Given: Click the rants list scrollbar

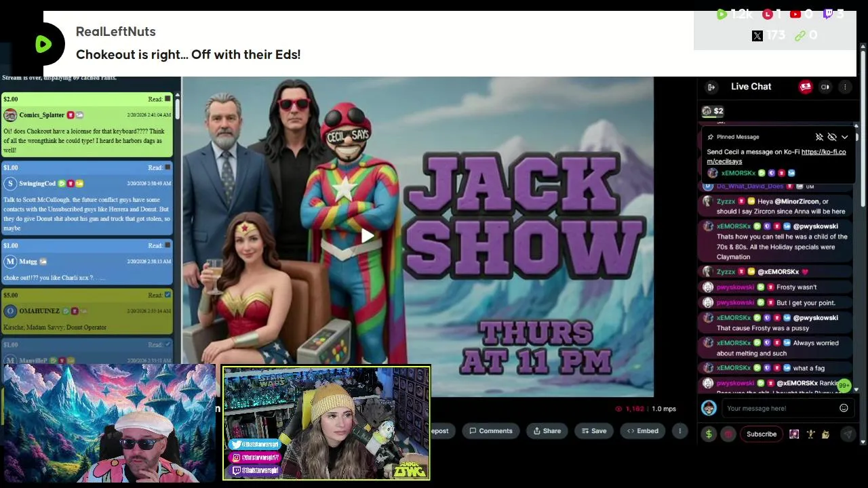Looking at the screenshot, I should tap(177, 108).
